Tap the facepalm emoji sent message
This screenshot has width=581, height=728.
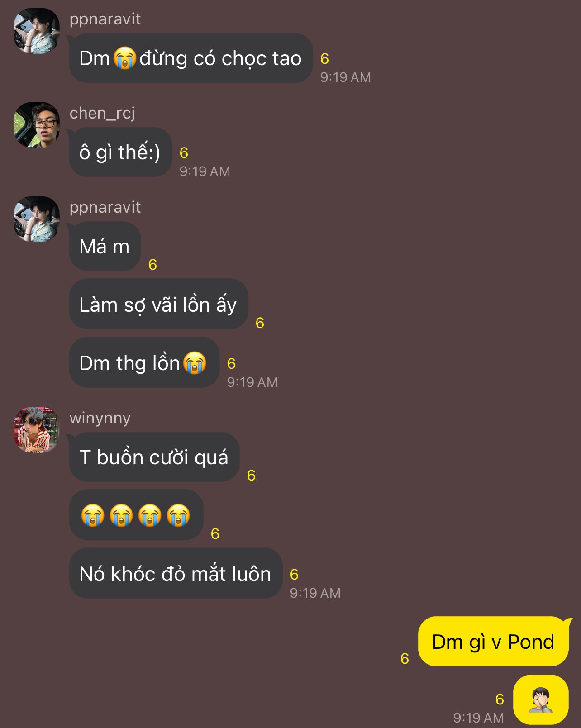pyautogui.click(x=541, y=700)
